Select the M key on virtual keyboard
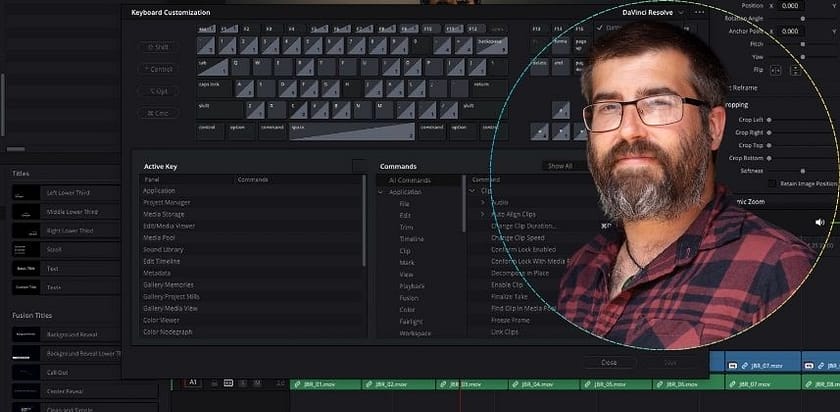Image resolution: width=840 pixels, height=412 pixels. (384, 110)
